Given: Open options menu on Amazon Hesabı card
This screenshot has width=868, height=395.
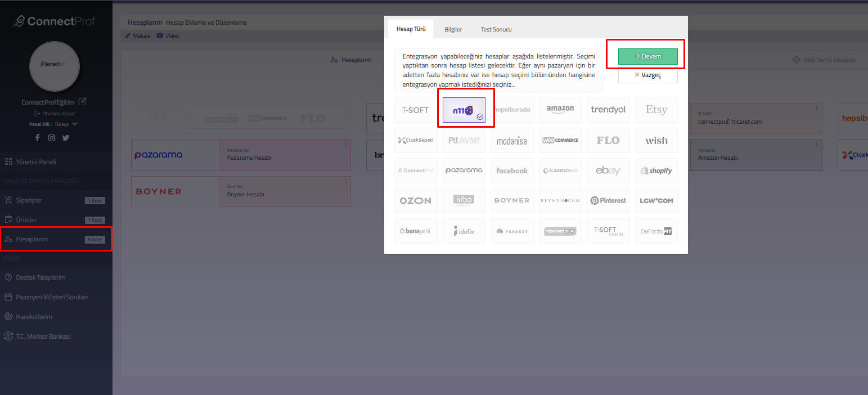Looking at the screenshot, I should (x=817, y=145).
